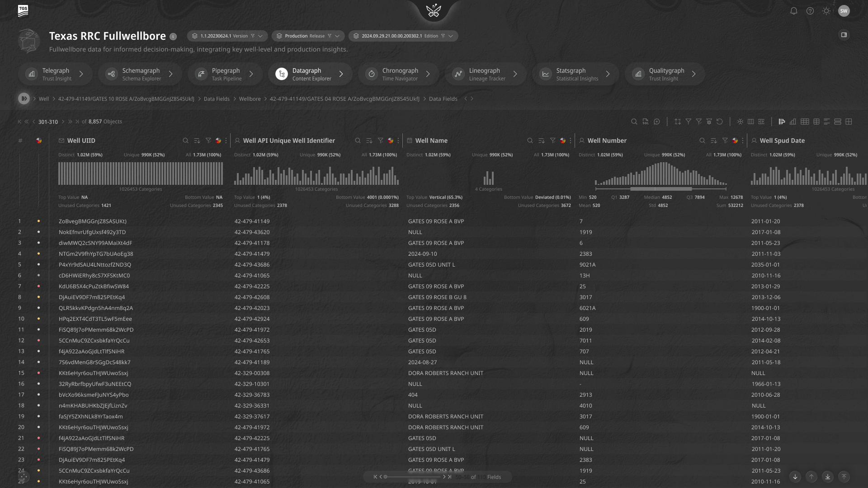Toggle the side panel icon at top right
Screen dimensions: 868x488
point(844,35)
